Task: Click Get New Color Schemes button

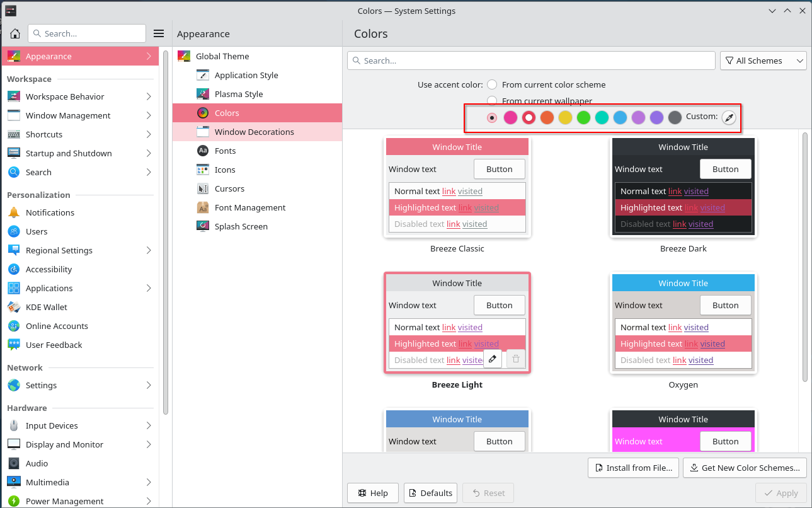Action: [745, 468]
